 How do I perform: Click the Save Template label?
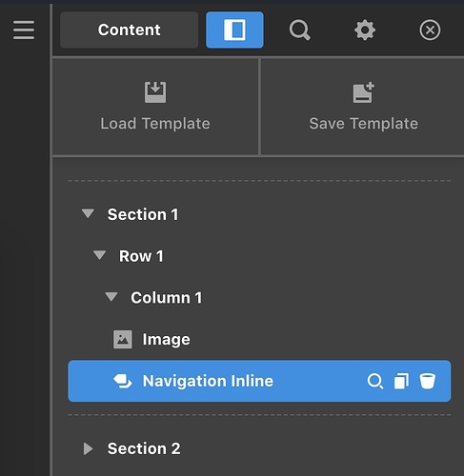(x=364, y=124)
